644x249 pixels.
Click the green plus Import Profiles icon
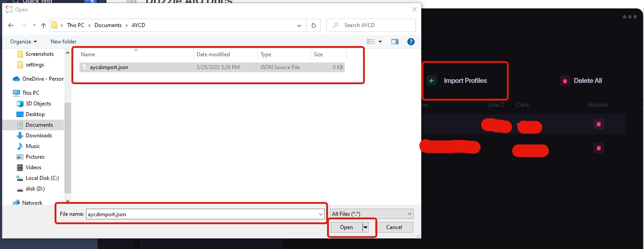click(x=431, y=81)
